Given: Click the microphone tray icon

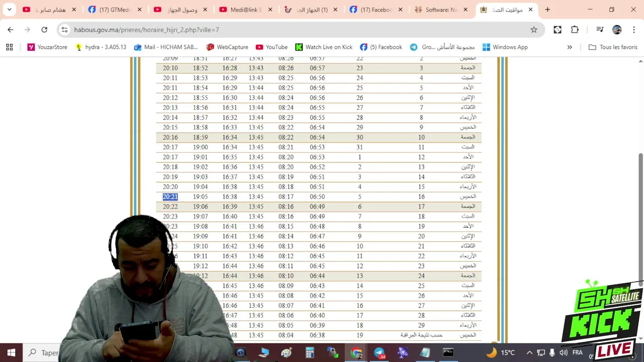Looking at the screenshot, I should click(552, 352).
